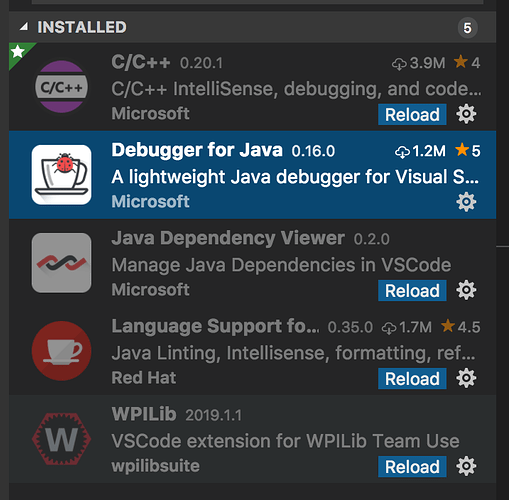The width and height of the screenshot is (509, 500).
Task: Click the wpilibsuite publisher name
Action: click(155, 466)
